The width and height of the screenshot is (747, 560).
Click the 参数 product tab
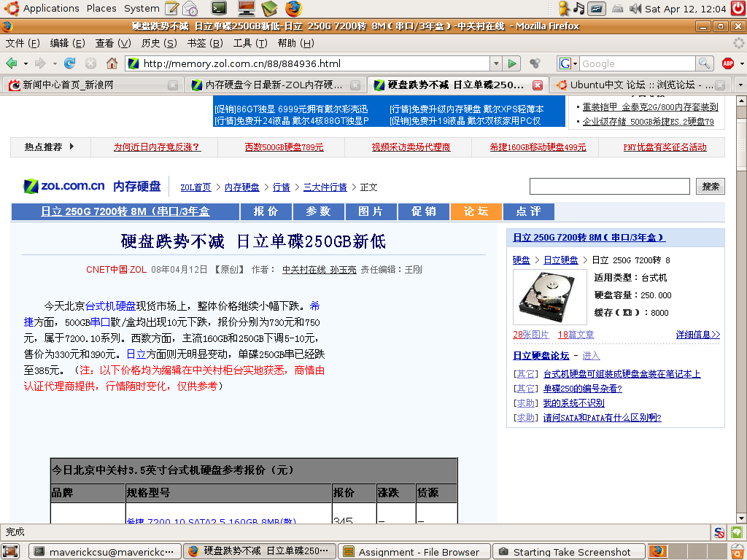pos(318,211)
